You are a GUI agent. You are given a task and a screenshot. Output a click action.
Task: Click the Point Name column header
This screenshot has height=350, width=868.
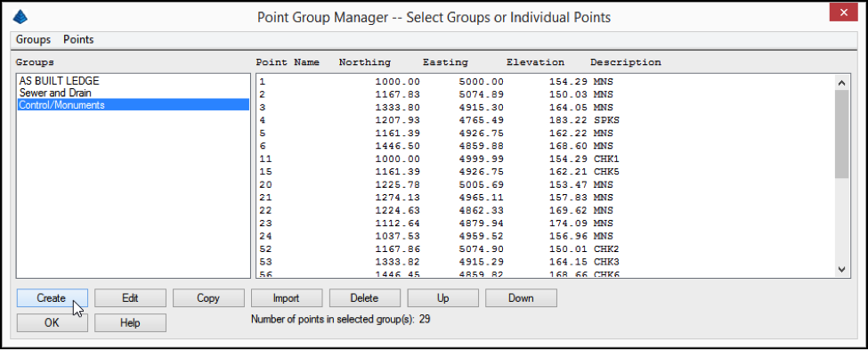[x=288, y=62]
